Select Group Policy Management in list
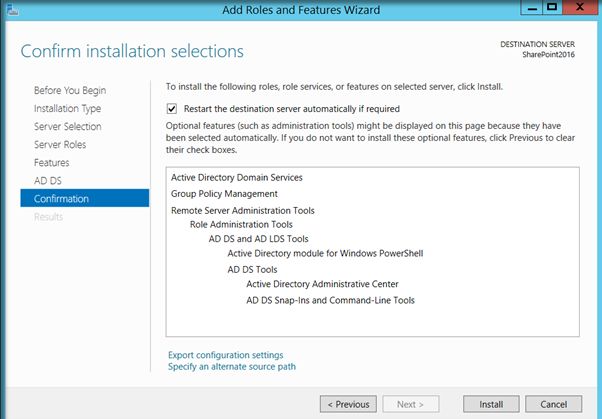The width and height of the screenshot is (602, 419). click(224, 193)
